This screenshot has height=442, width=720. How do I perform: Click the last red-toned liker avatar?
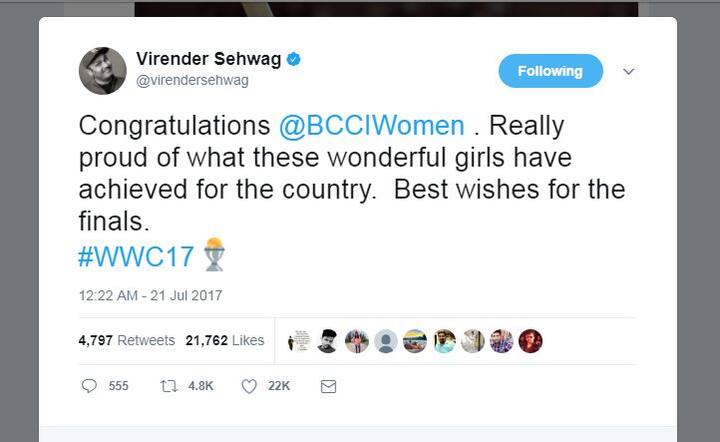531,341
